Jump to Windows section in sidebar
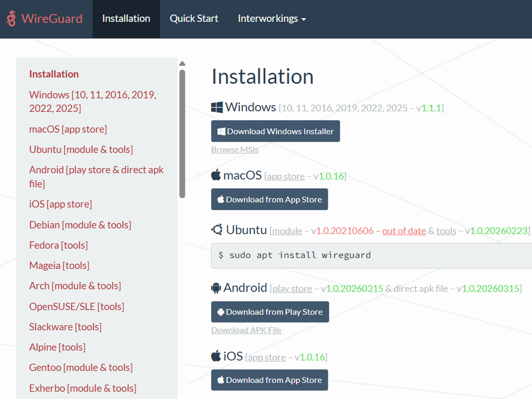This screenshot has width=532, height=399. pos(93,102)
